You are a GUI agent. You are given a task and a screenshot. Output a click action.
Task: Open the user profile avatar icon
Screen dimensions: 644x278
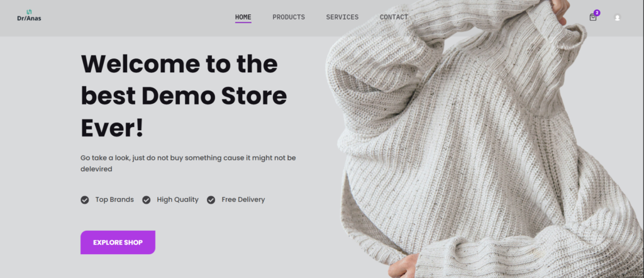[617, 17]
